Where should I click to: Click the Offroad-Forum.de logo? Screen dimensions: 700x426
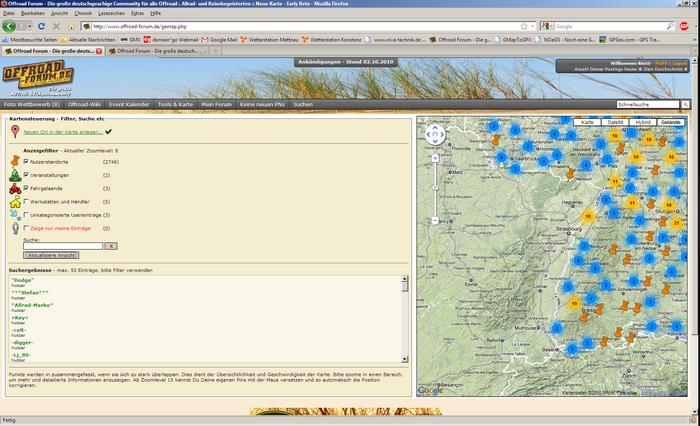[38, 76]
